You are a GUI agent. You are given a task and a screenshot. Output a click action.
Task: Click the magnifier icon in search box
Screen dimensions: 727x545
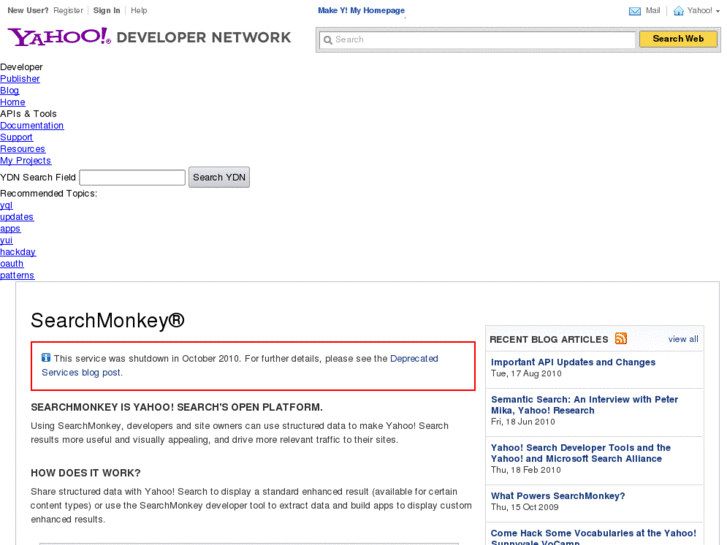[328, 40]
